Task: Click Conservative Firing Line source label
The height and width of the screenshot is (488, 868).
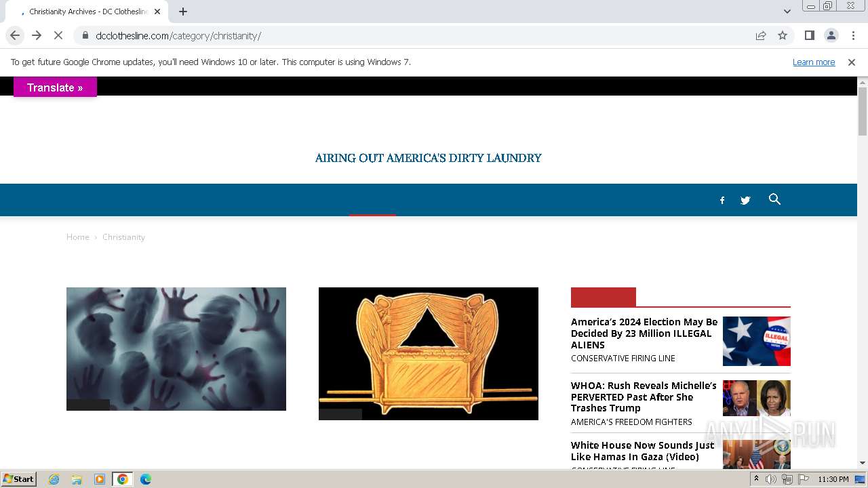Action: pyautogui.click(x=623, y=358)
